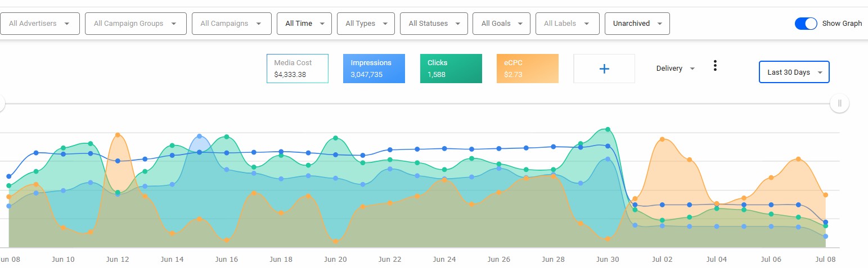Click the right range slider handle
This screenshot has width=868, height=268.
point(839,103)
